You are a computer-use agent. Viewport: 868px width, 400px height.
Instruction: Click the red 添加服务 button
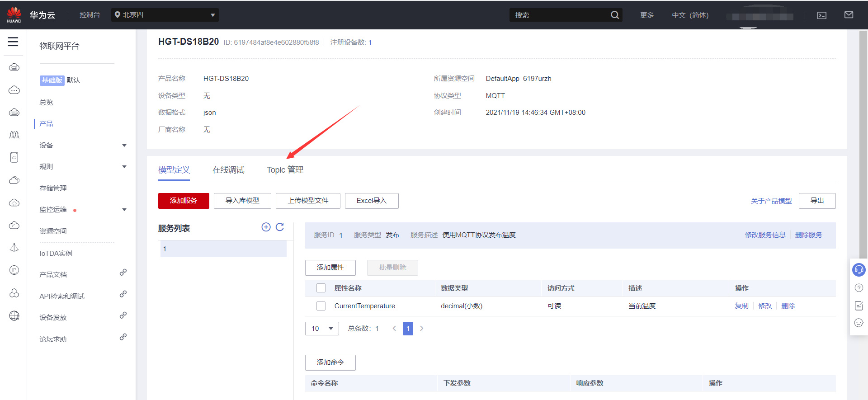coord(184,201)
